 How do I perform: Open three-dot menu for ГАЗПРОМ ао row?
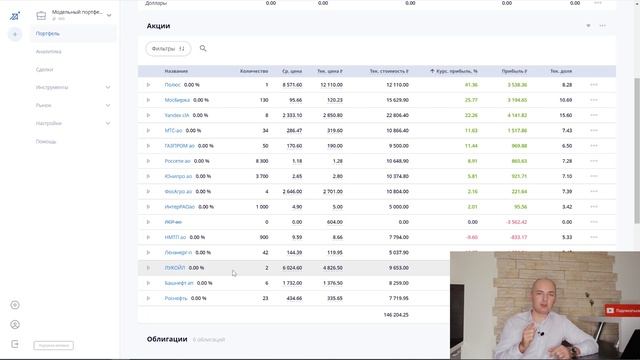point(594,146)
